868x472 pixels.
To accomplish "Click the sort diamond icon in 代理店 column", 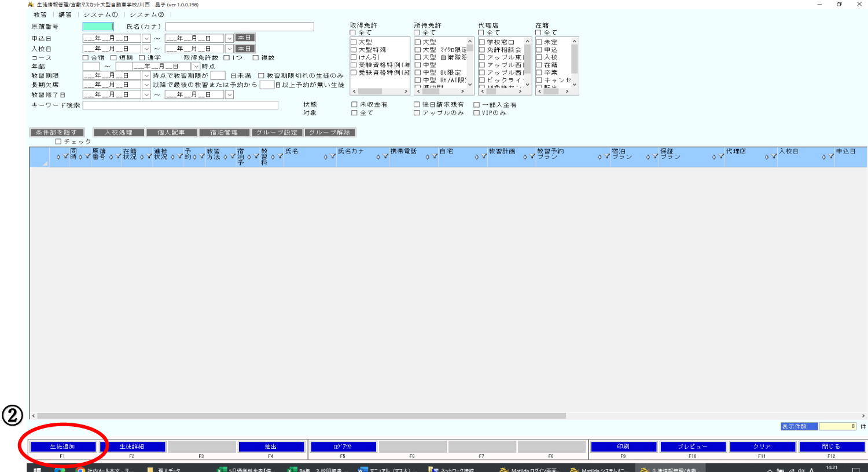I will pyautogui.click(x=766, y=157).
